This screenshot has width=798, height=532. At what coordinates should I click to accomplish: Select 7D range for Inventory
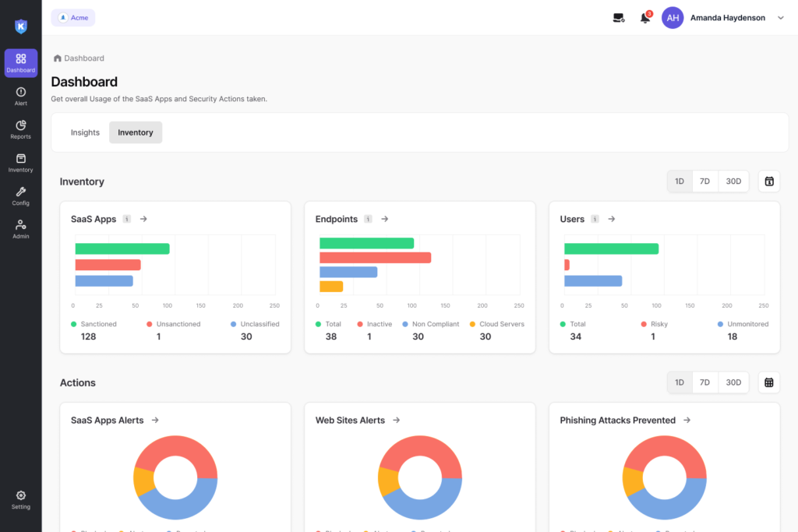tap(704, 181)
